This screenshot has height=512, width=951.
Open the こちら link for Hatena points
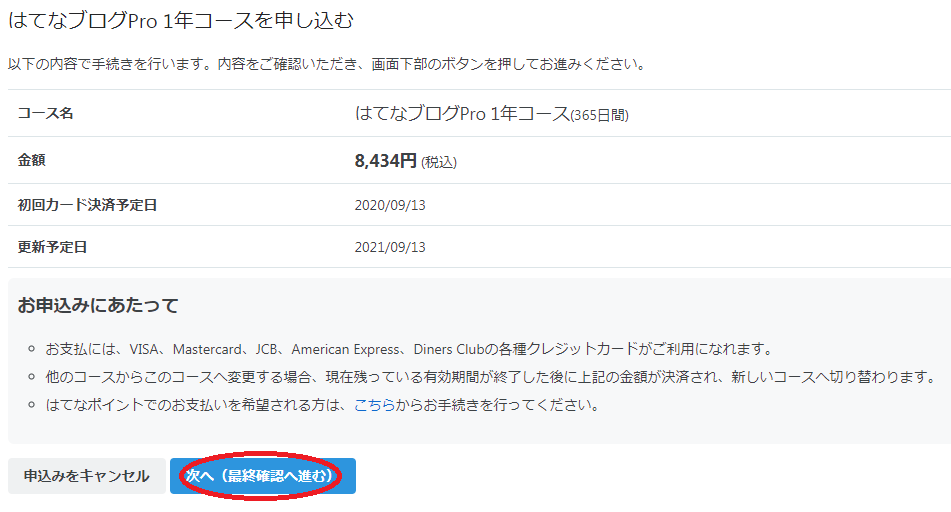374,405
